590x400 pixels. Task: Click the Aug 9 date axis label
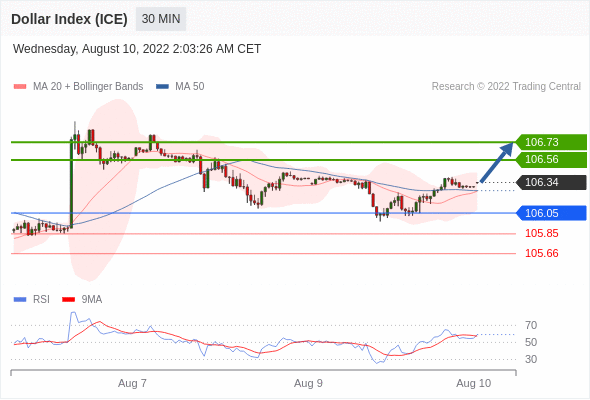coord(308,383)
